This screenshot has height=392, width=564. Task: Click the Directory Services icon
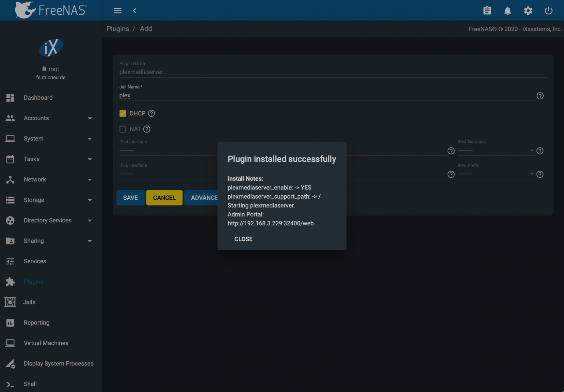click(x=10, y=220)
